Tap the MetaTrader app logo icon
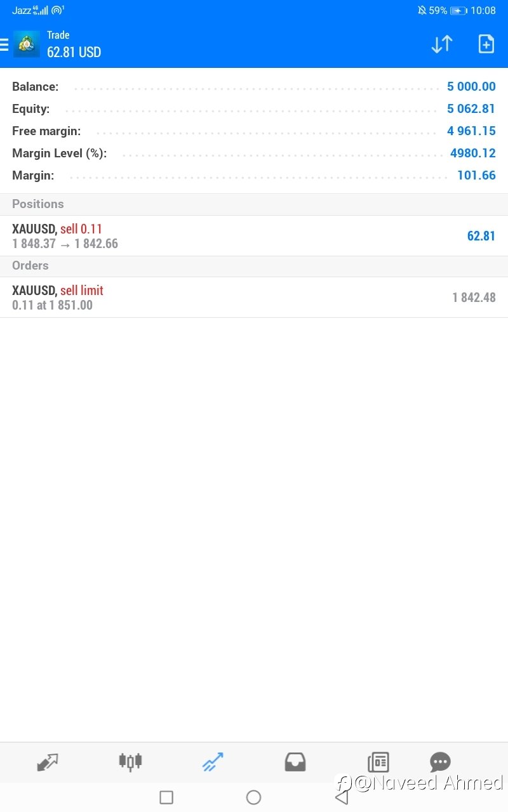508x812 pixels. [26, 44]
